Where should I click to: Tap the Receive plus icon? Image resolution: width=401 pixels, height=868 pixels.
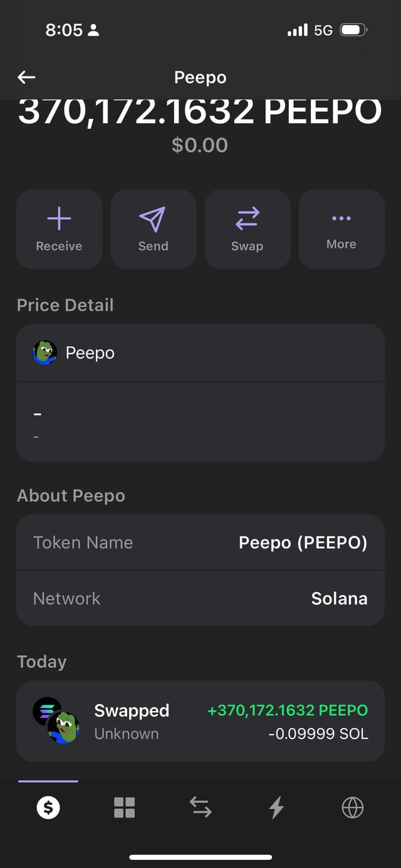[59, 218]
